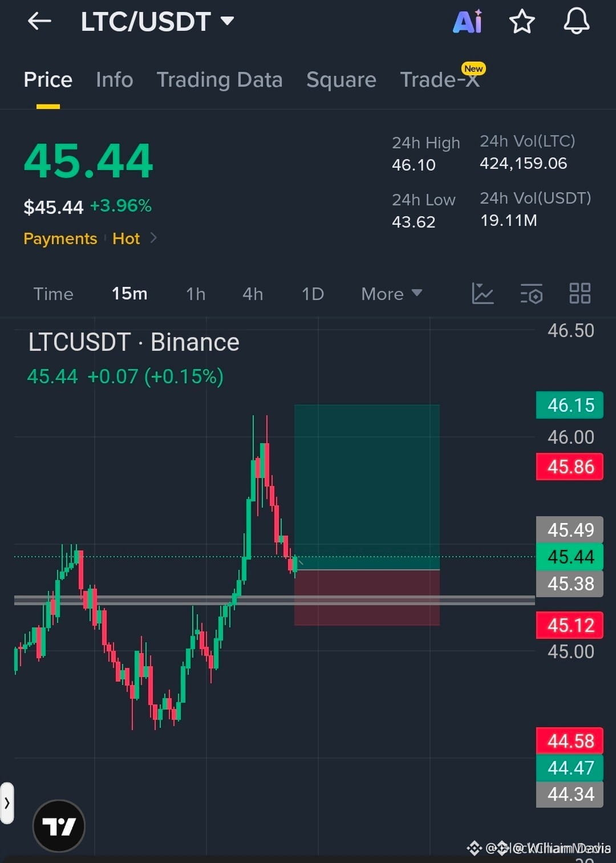Open price alert bell icon
This screenshot has width=616, height=863.
click(577, 21)
